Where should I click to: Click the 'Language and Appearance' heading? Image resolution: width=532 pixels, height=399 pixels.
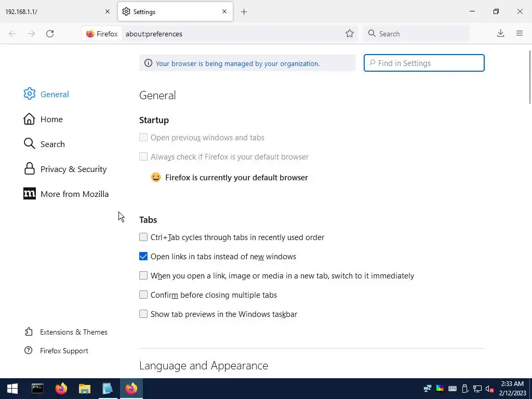[204, 365]
